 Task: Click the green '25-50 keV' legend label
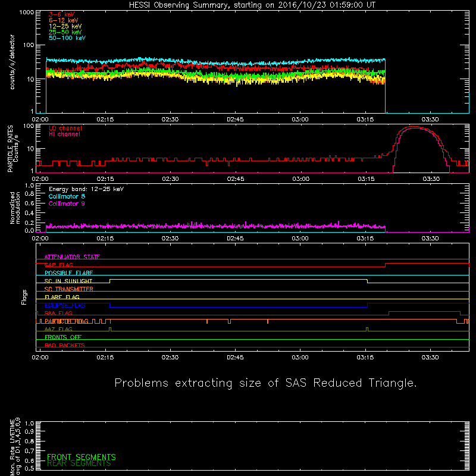(65, 32)
